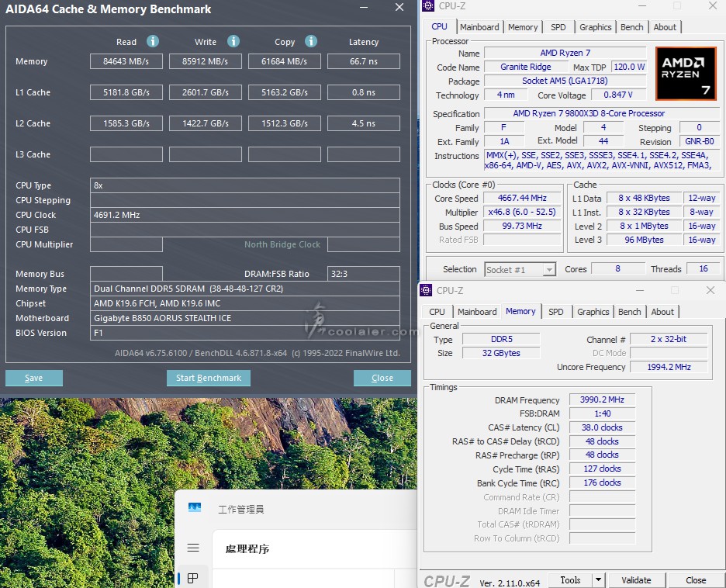Viewport: 726px width, 588px height.
Task: Switch to Mainboard tab in top CPU-Z window
Action: [479, 27]
